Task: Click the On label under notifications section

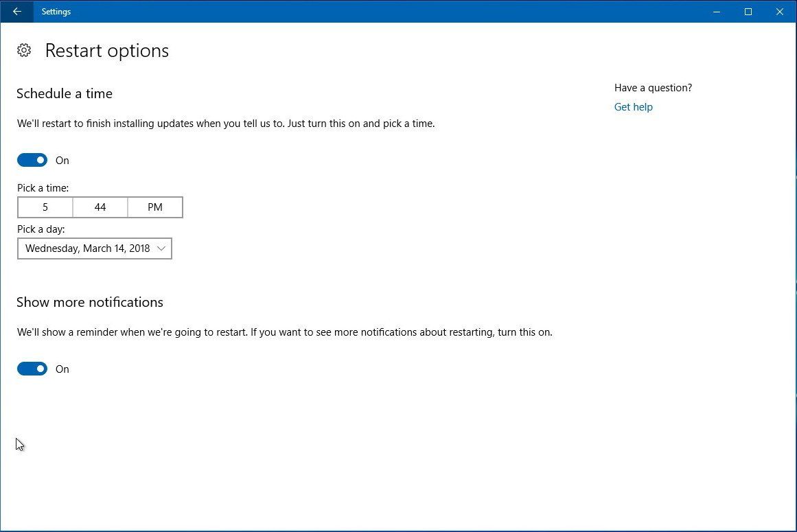Action: 62,369
